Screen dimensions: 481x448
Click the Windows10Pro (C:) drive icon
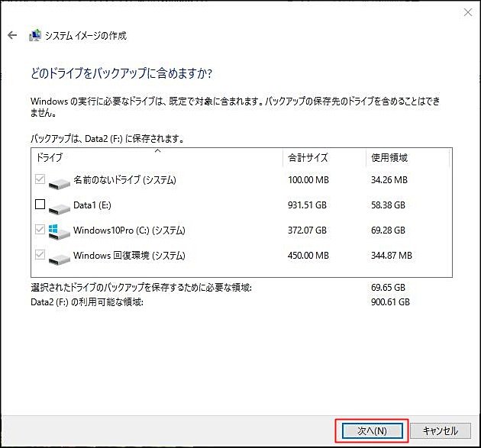click(x=59, y=232)
